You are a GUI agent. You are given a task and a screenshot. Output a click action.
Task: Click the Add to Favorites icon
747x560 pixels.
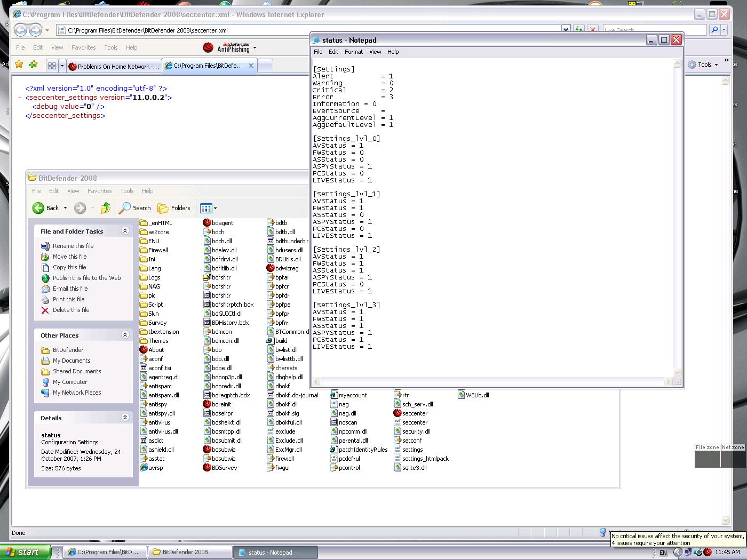34,65
